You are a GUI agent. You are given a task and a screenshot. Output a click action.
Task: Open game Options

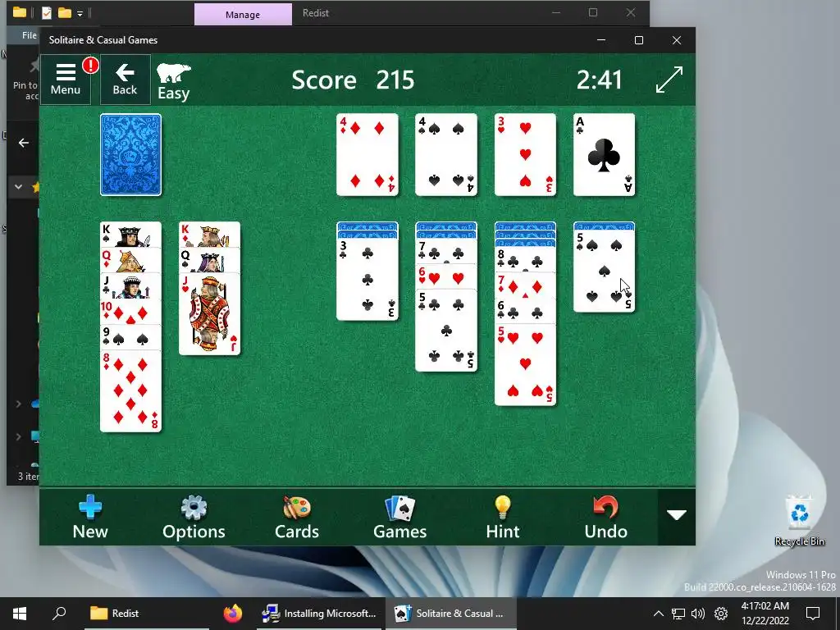[x=194, y=517]
